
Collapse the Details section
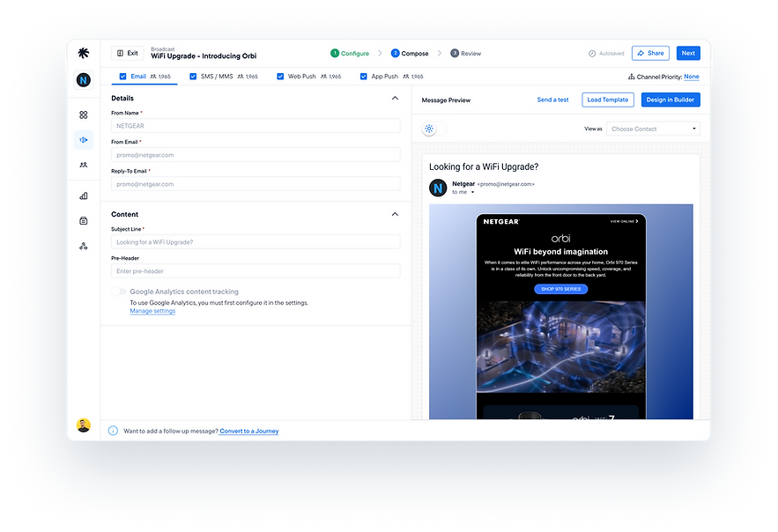coord(395,98)
